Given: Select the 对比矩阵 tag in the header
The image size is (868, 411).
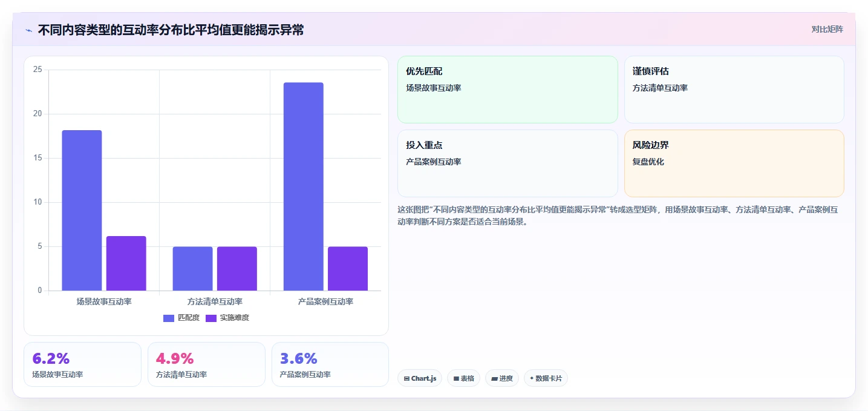Looking at the screenshot, I should pyautogui.click(x=827, y=29).
